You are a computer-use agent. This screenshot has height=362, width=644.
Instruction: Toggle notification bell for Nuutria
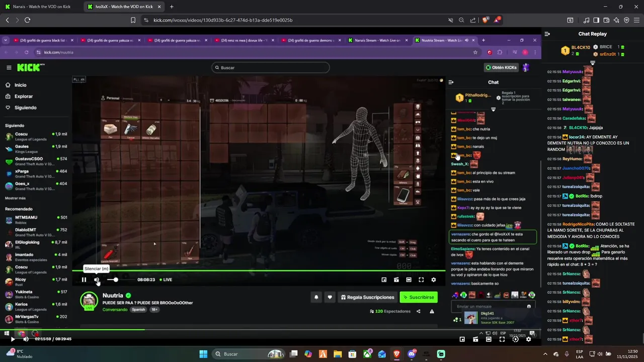[x=316, y=297]
